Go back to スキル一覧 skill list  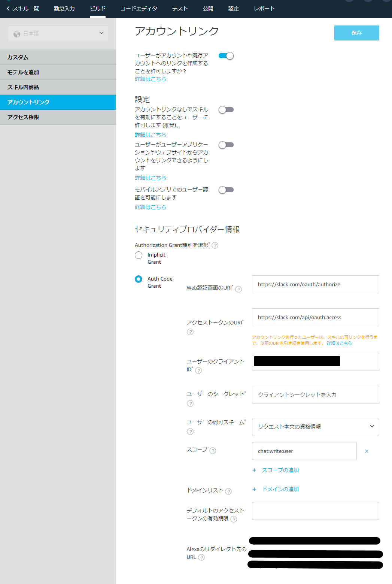coord(22,9)
